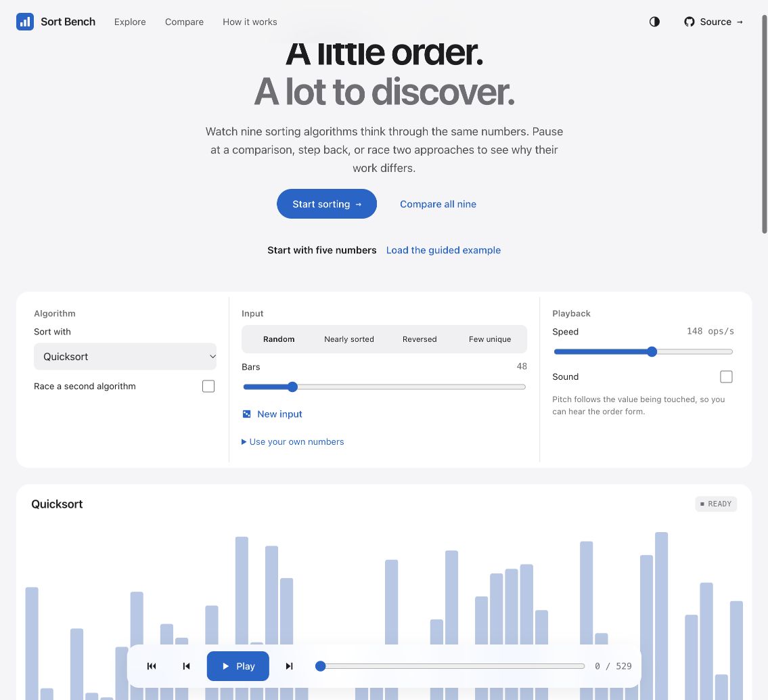The width and height of the screenshot is (768, 700).
Task: Click Load the guided example link
Action: [x=443, y=250]
